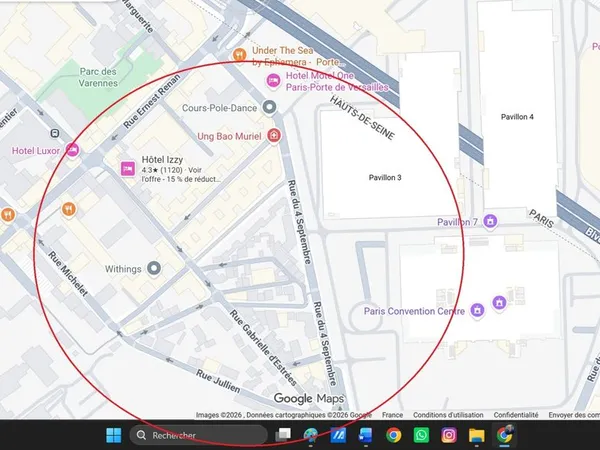Open File Explorer from the taskbar

click(476, 435)
